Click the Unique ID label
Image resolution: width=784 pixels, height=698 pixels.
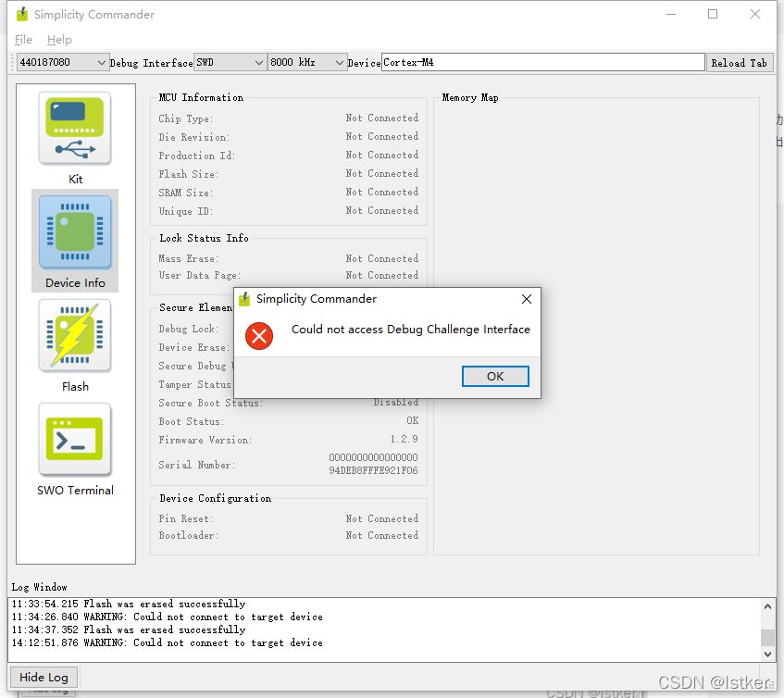tap(185, 211)
